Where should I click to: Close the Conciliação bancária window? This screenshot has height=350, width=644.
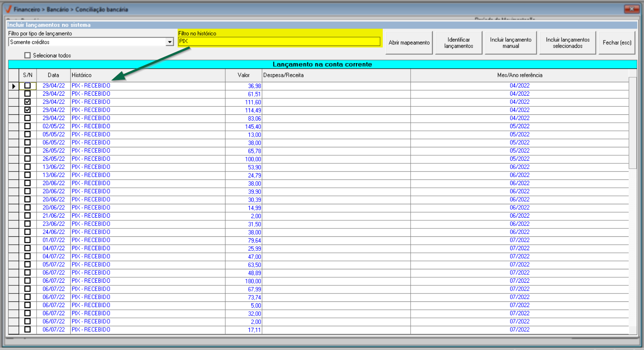point(631,9)
